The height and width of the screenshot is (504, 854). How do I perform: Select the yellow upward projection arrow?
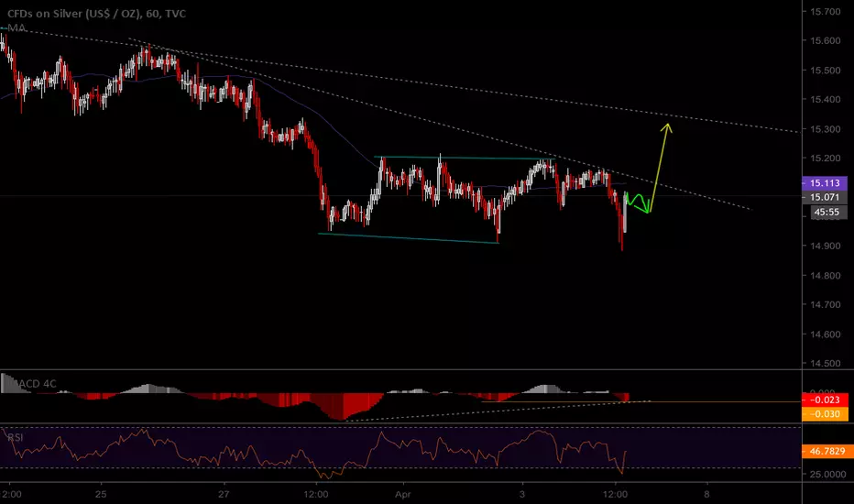[660, 167]
